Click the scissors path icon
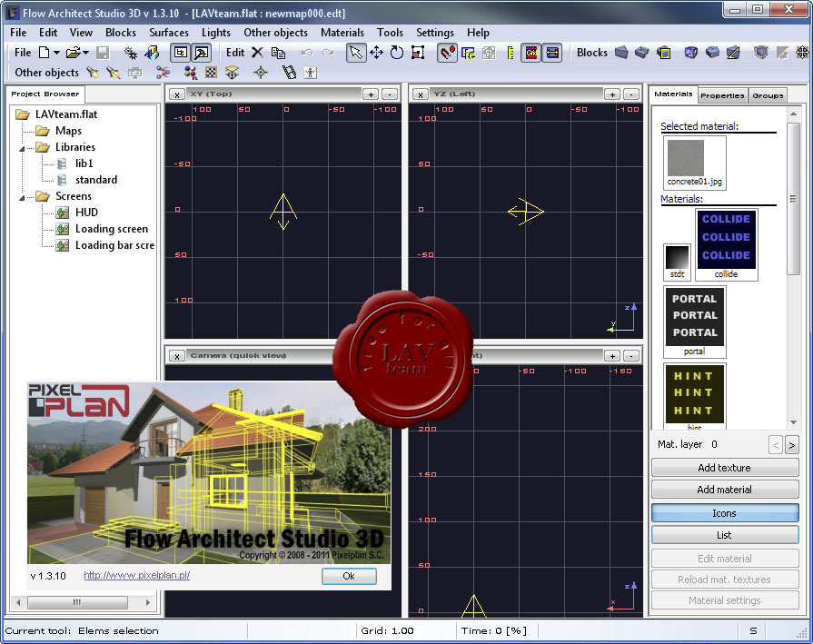Viewport: 813px width, 644px height. click(x=163, y=73)
